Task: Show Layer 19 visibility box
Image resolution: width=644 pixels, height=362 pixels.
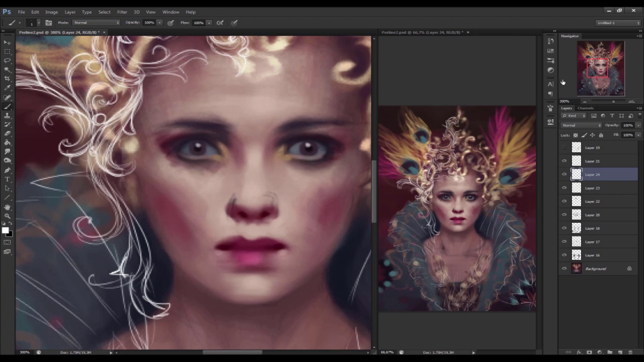Action: [564, 148]
